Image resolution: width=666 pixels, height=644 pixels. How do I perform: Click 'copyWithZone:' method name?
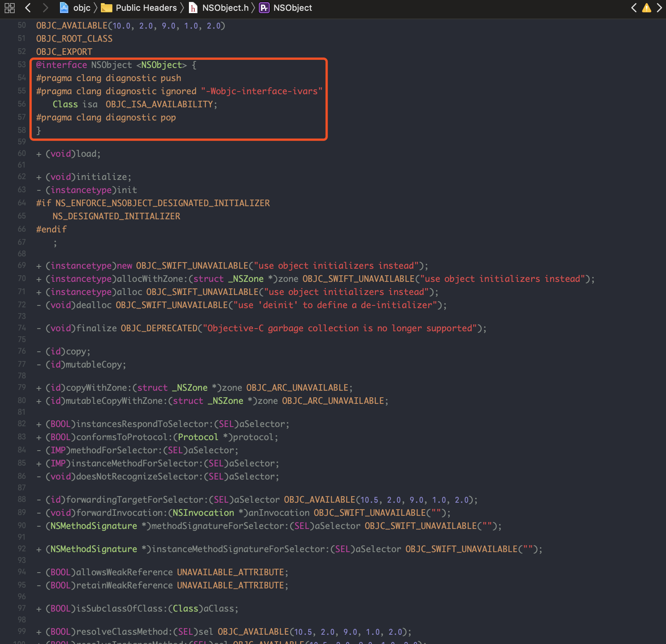[x=99, y=388]
